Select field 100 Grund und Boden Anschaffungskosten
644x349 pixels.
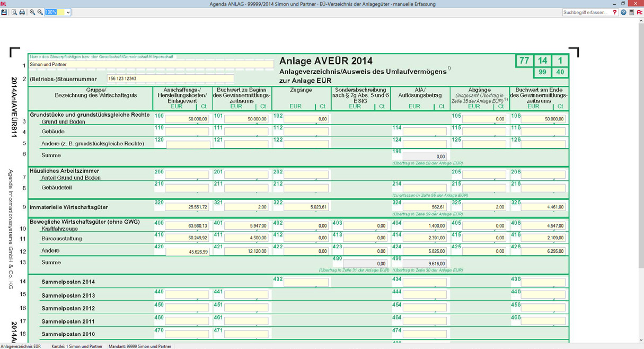187,119
